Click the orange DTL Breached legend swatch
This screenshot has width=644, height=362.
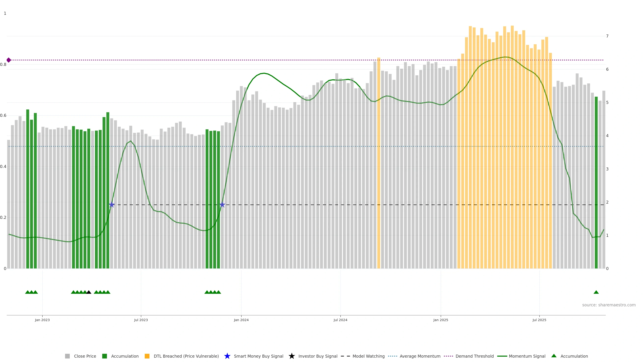point(147,356)
